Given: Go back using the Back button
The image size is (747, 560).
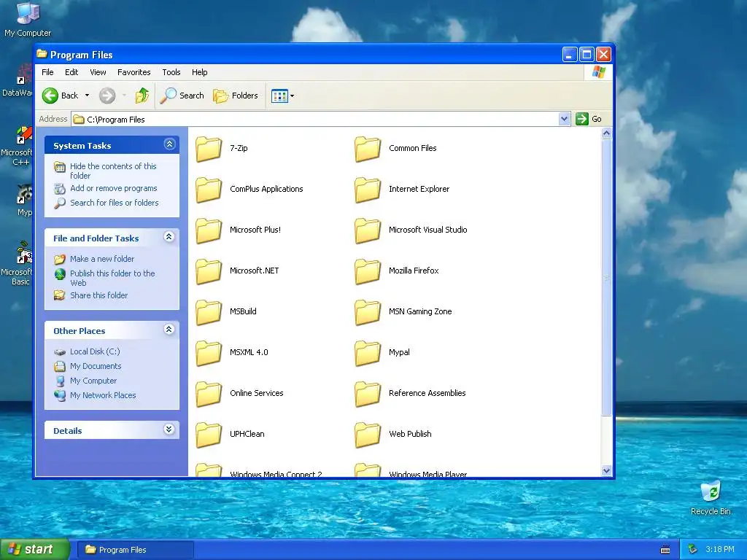Looking at the screenshot, I should [60, 96].
